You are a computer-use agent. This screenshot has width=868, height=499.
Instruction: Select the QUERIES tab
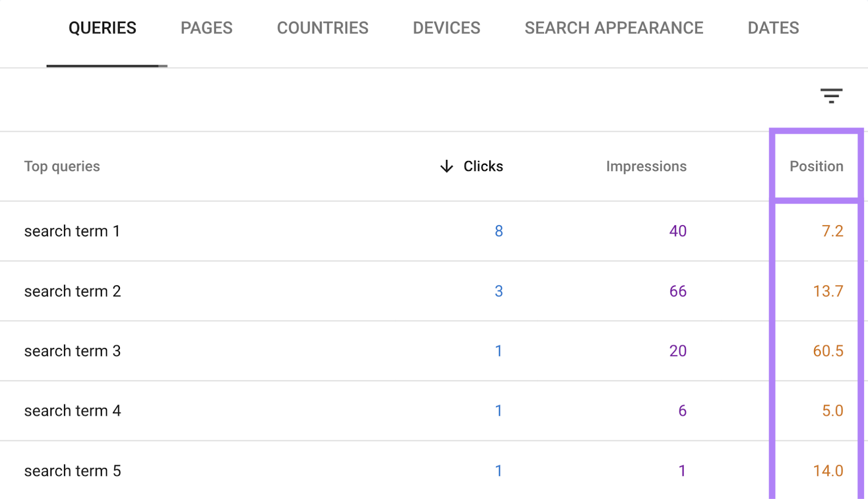tap(102, 28)
